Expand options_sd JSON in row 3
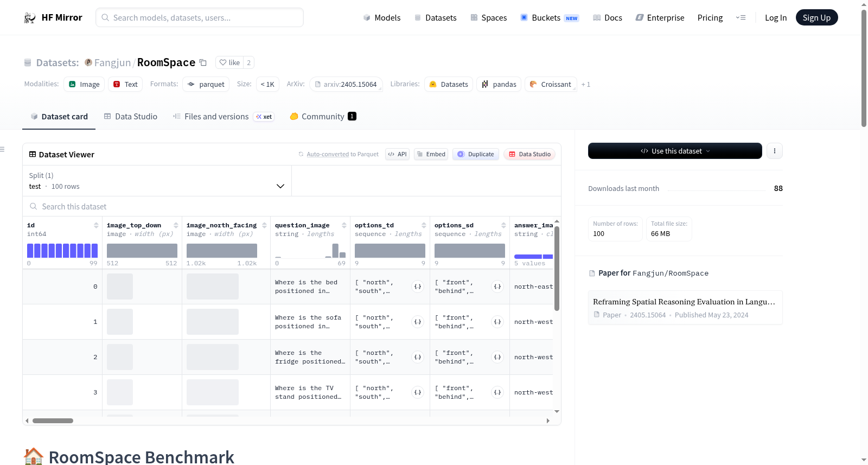 coord(497,392)
